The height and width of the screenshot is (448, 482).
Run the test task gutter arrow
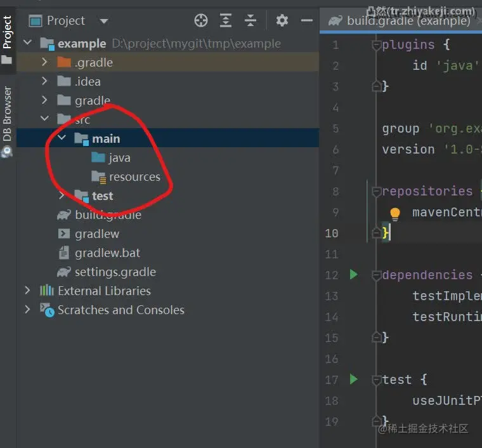click(x=353, y=379)
